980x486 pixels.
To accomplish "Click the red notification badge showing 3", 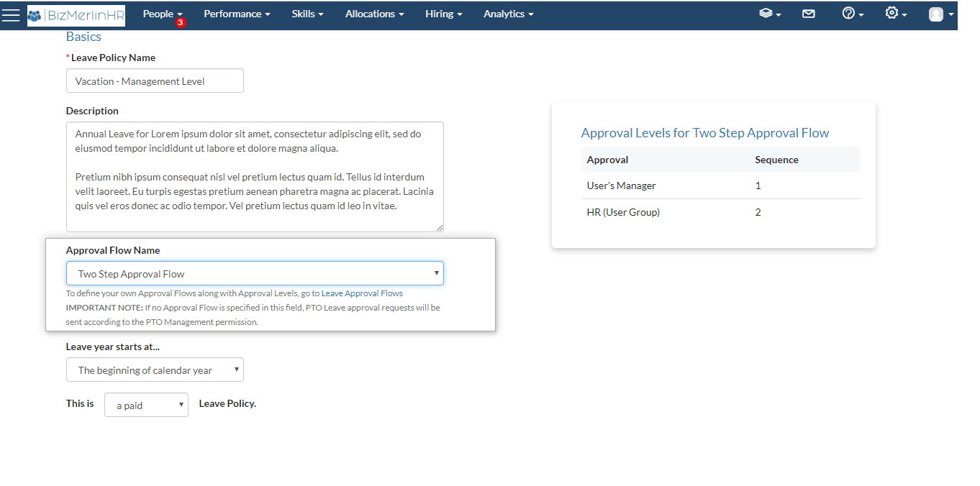I will click(x=180, y=23).
